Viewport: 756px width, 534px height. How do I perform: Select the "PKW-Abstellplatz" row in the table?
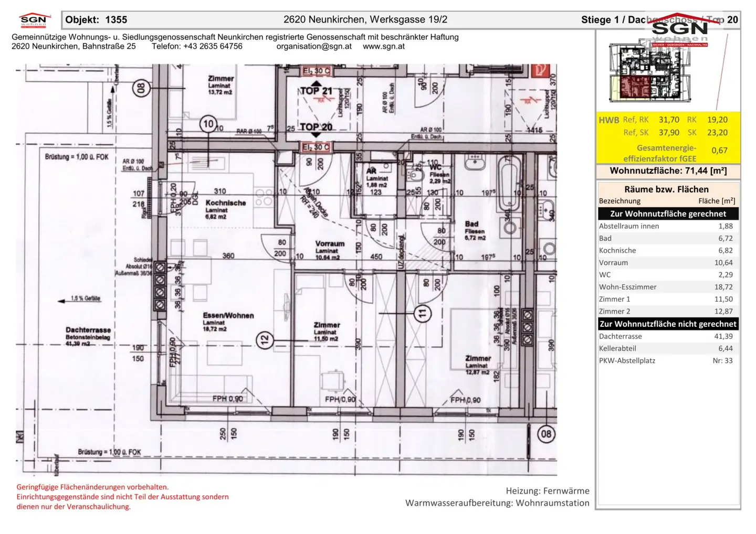coord(668,360)
